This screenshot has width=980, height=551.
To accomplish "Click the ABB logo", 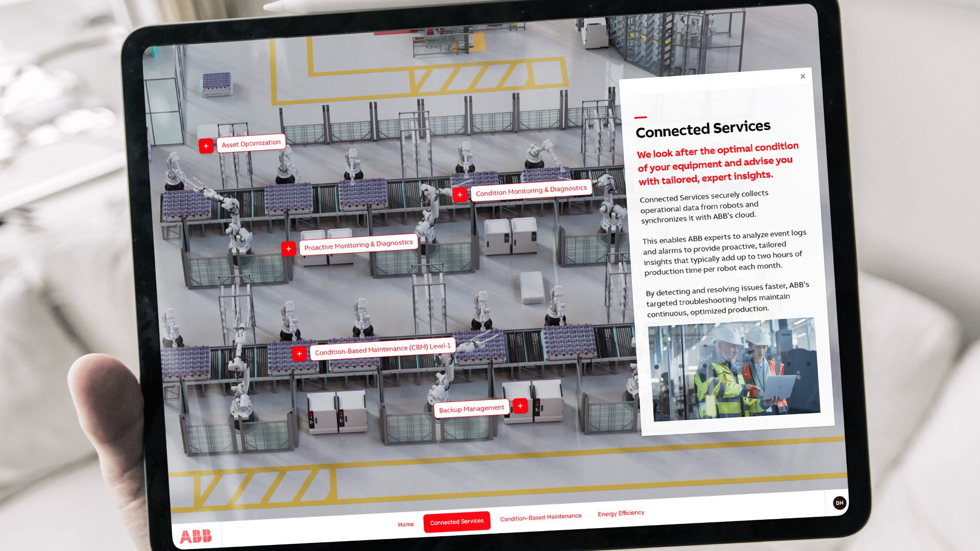I will pos(196,536).
